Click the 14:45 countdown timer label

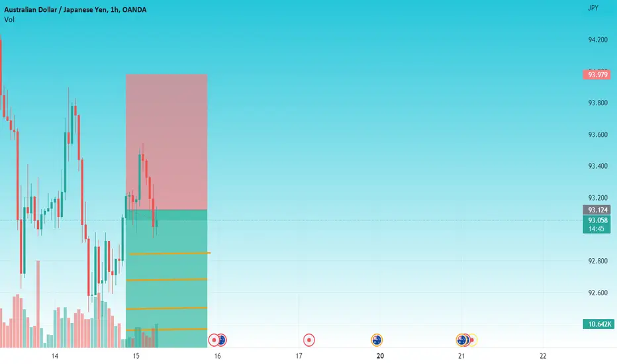click(596, 229)
